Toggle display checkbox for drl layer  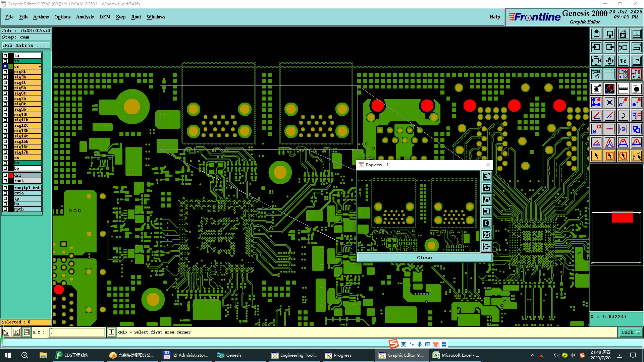point(5,175)
